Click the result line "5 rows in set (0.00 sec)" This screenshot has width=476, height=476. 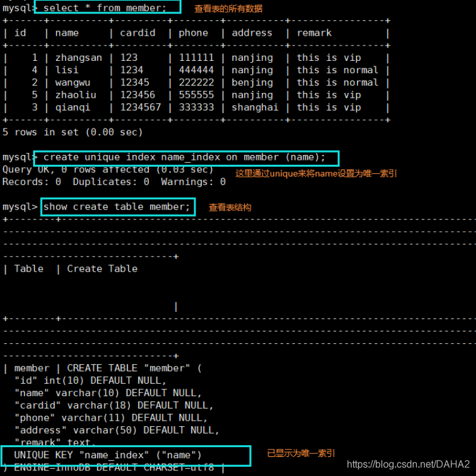point(73,132)
